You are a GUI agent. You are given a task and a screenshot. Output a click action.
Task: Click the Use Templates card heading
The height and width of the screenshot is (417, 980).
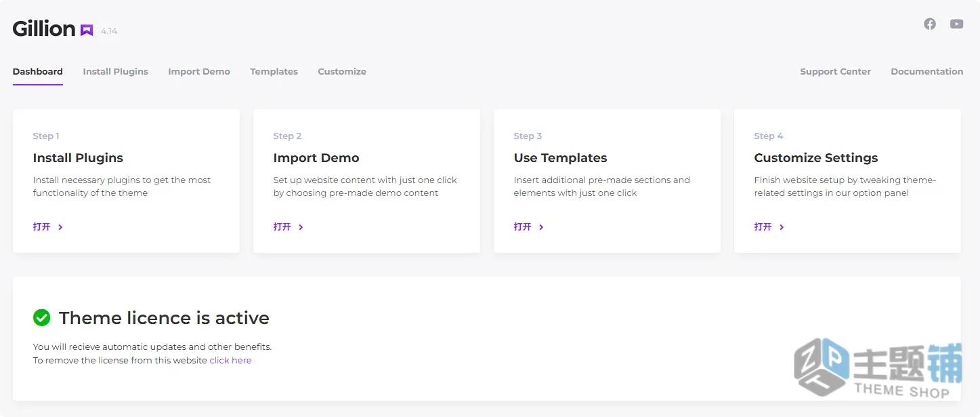[x=561, y=158]
